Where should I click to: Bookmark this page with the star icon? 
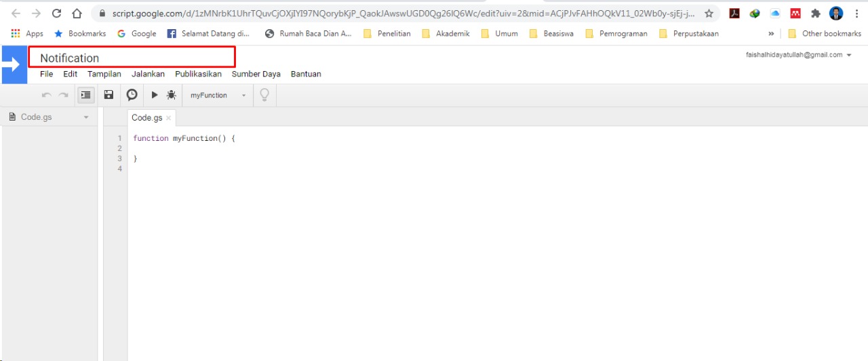(x=709, y=14)
